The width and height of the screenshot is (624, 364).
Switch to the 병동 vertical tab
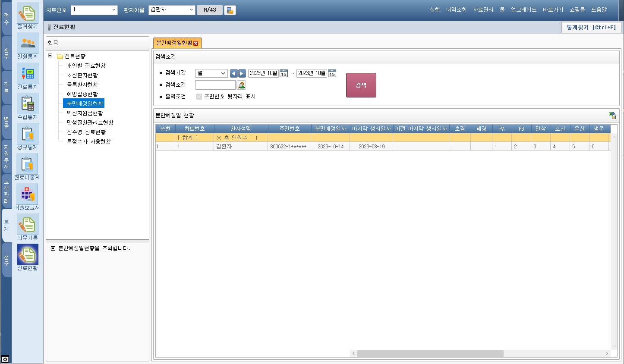[x=6, y=122]
